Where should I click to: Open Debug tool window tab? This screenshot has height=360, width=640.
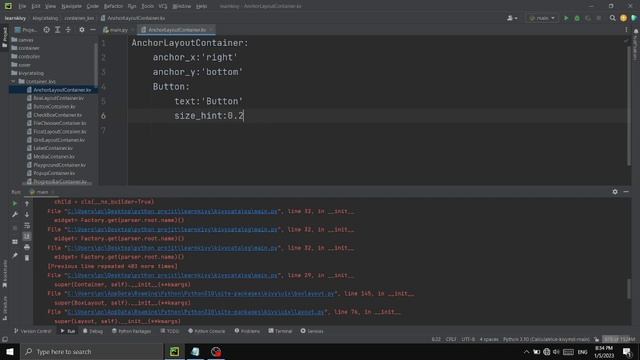click(93, 331)
